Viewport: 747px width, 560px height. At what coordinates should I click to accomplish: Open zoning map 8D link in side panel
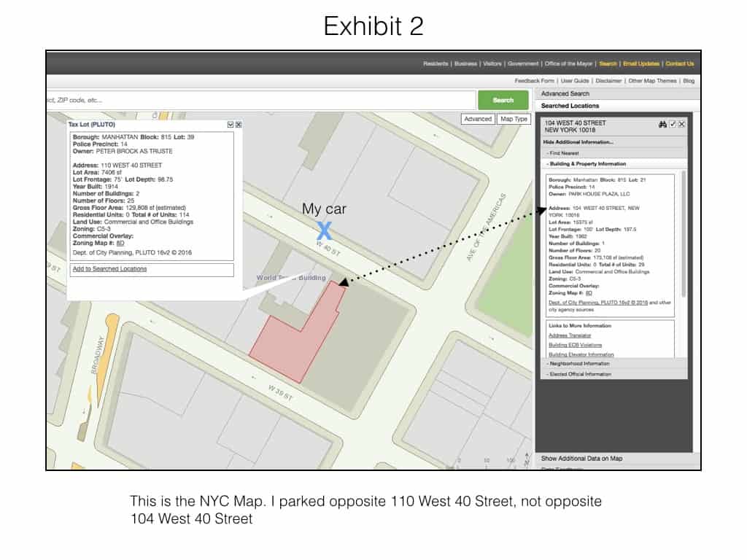coord(589,293)
